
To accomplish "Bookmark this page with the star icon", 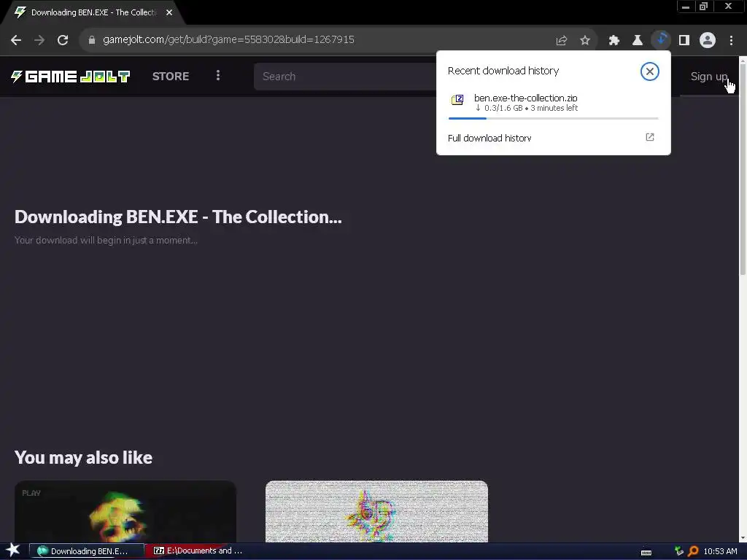I will click(585, 41).
